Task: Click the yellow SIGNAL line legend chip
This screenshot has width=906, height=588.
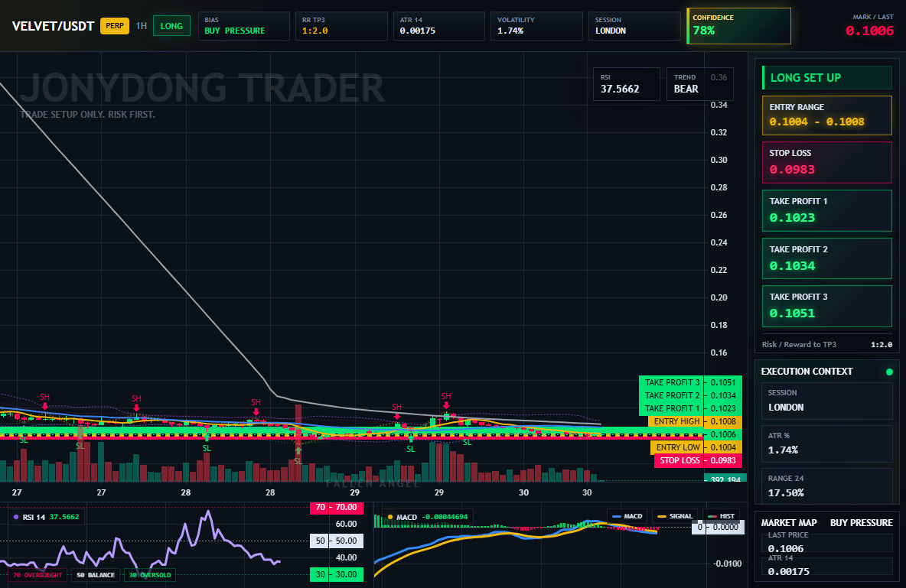Action: tap(675, 516)
